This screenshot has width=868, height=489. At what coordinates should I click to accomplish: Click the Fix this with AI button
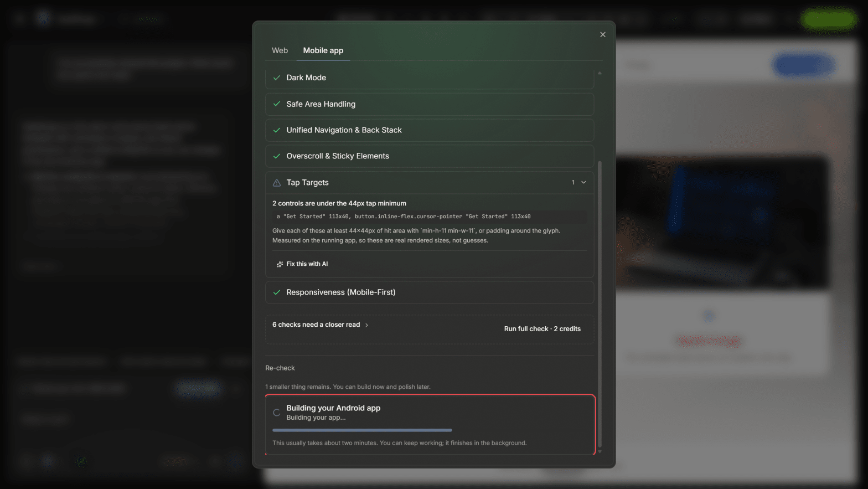(302, 264)
